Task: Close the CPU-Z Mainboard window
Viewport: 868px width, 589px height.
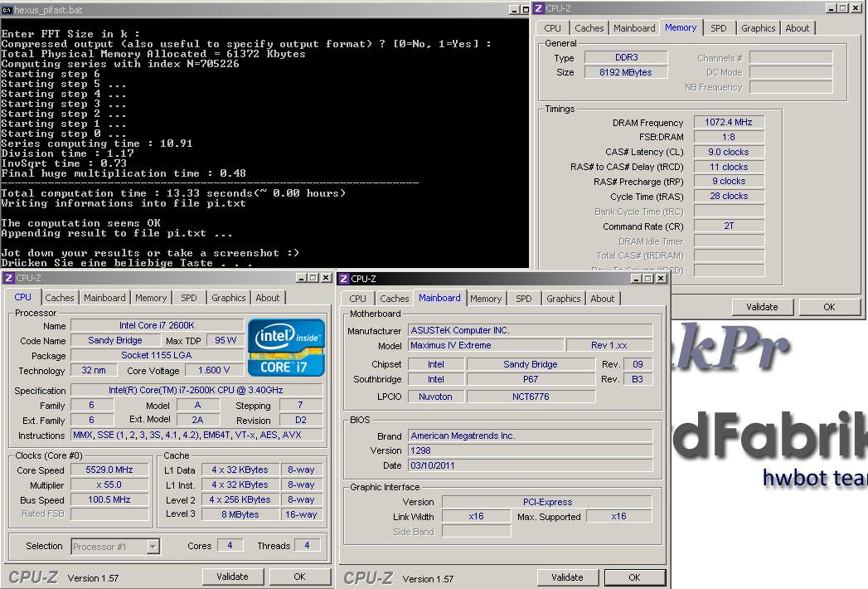Action: [661, 278]
